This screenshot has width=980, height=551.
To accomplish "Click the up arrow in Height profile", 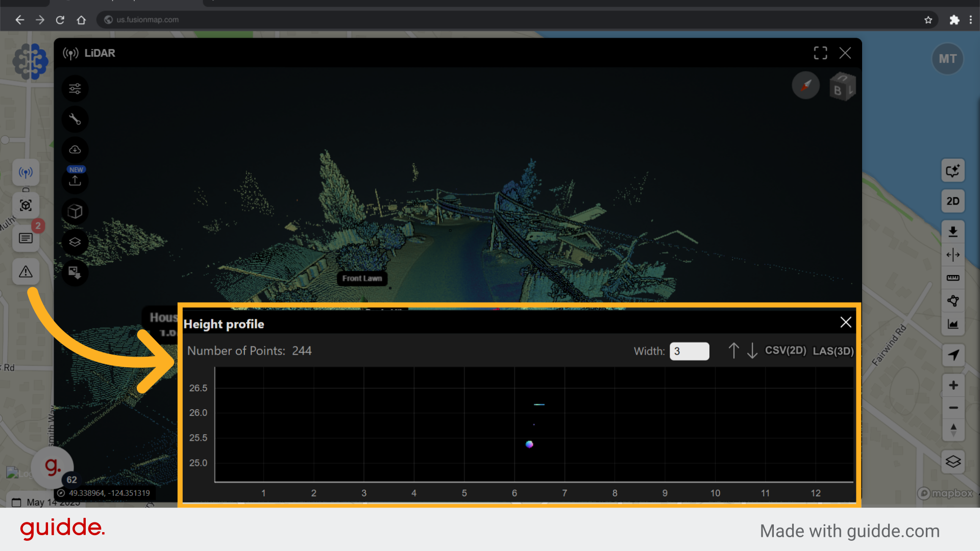I will click(733, 350).
